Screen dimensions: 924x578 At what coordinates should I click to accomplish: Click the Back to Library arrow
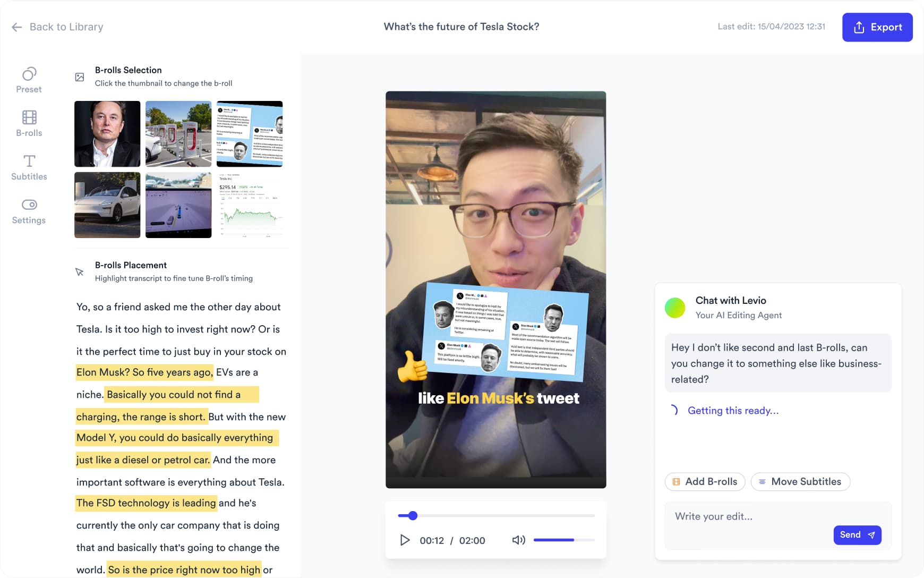[17, 27]
